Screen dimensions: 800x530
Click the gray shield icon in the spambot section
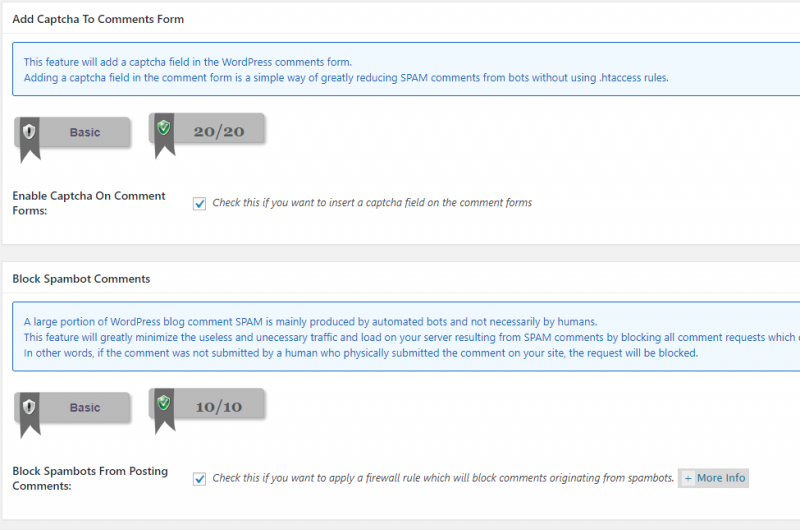click(29, 407)
